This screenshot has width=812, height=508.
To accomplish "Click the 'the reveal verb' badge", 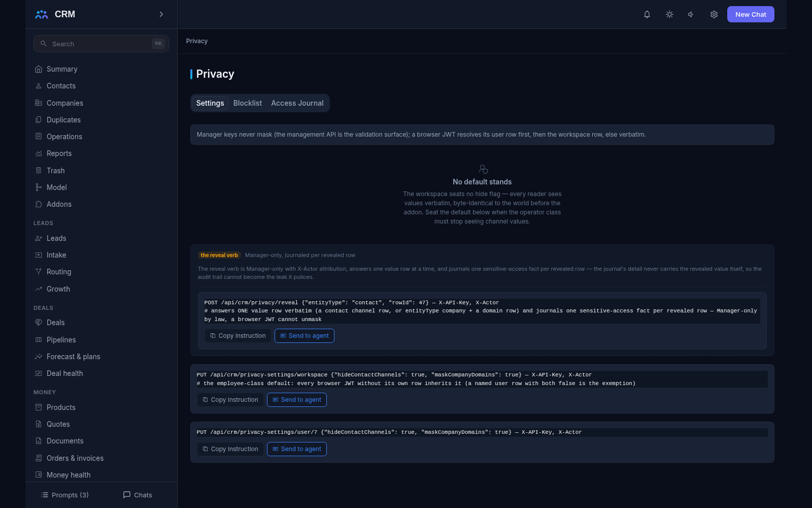I will (219, 255).
